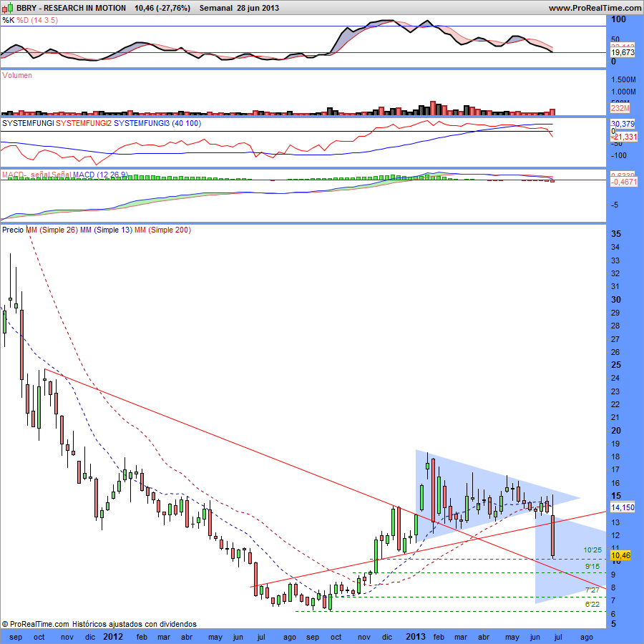Select the %K %D (14 3 5) stochastic label

click(30, 20)
